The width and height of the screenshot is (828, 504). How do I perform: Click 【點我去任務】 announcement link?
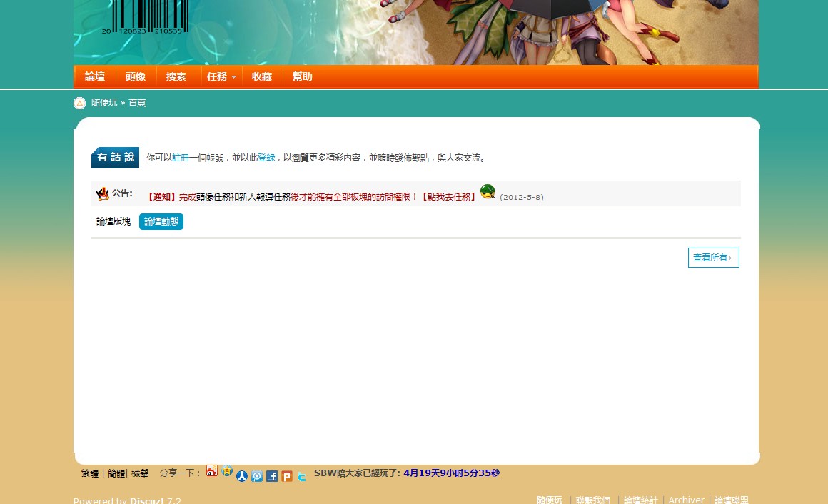click(x=448, y=197)
